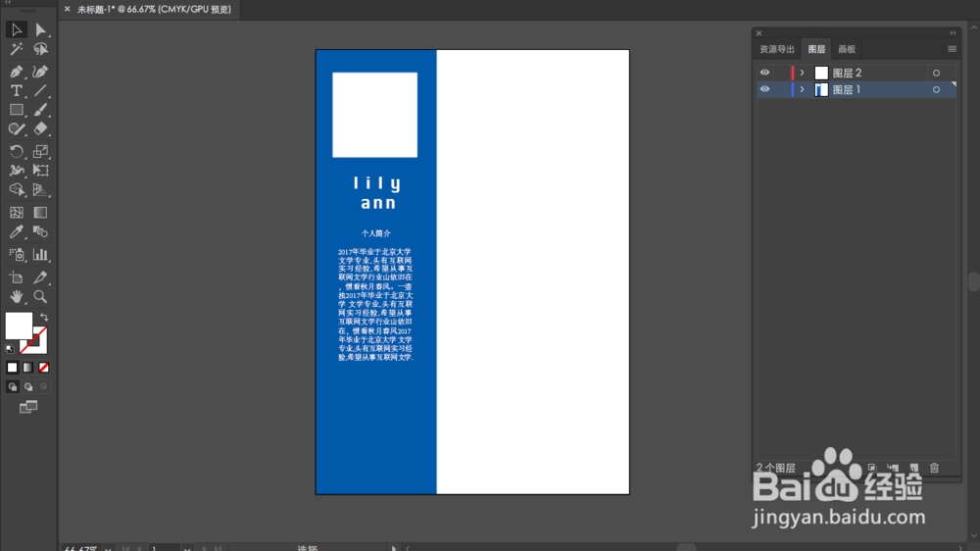Viewport: 980px width, 551px height.
Task: Open the layers panel menu
Action: tap(952, 49)
